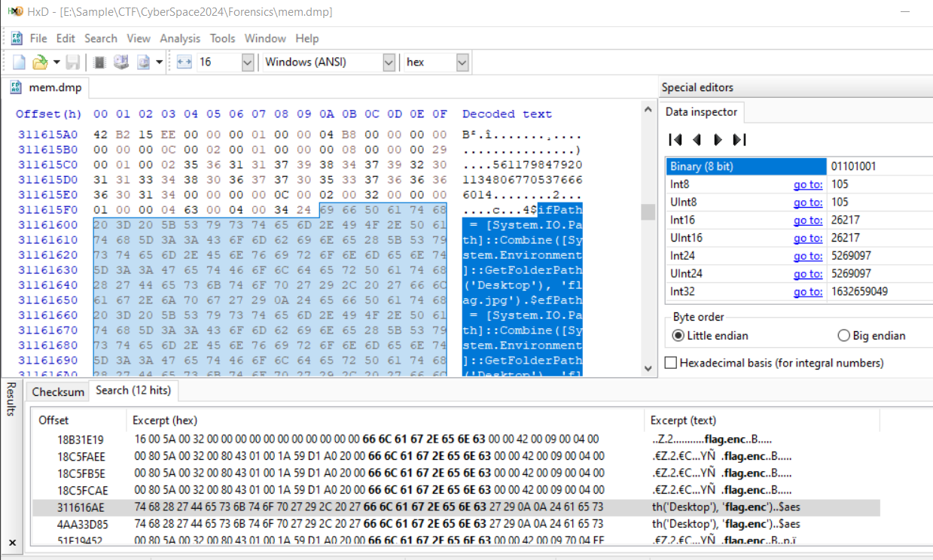Click the Open disk toolbar icon
Viewport: 933px width, 560px height.
click(x=120, y=62)
